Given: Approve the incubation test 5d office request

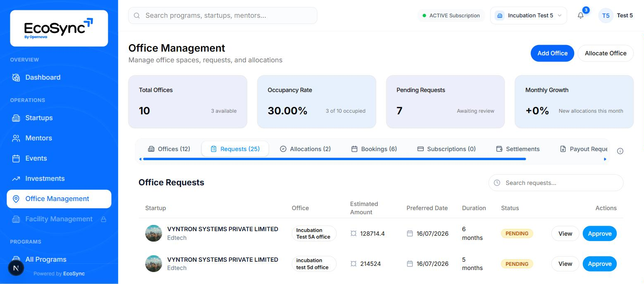Looking at the screenshot, I should click(x=599, y=264).
